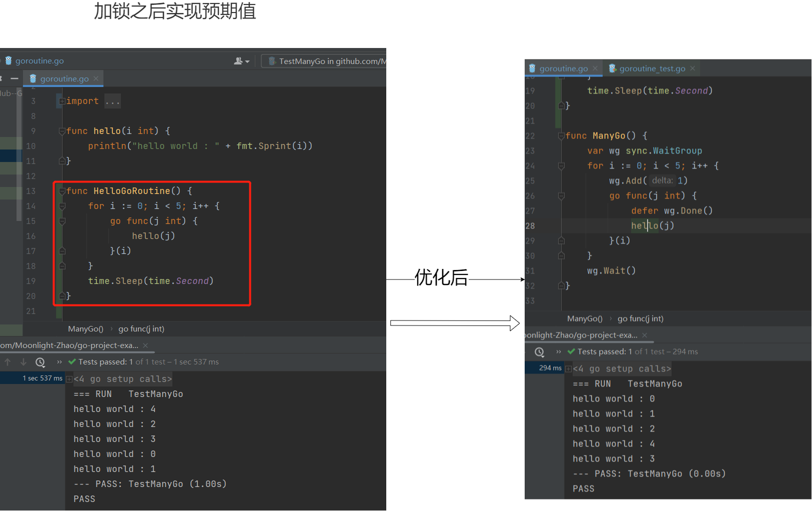Click the up arrow previous test icon

pos(7,362)
